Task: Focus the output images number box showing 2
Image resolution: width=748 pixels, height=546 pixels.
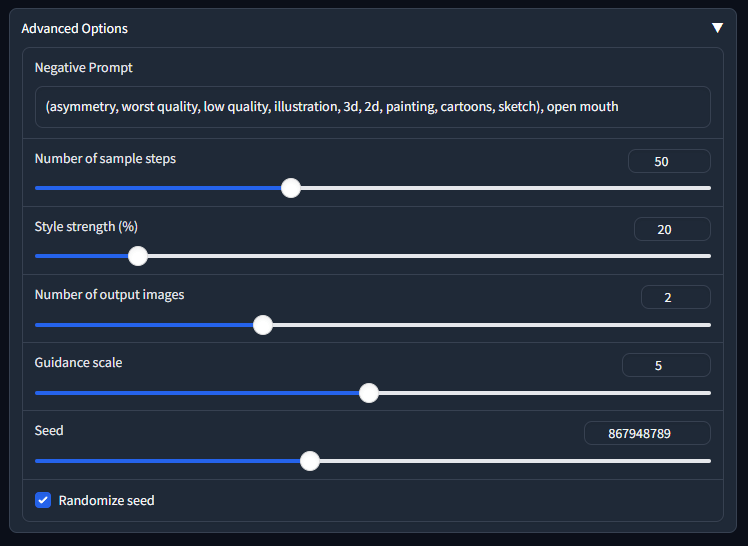Action: coord(675,297)
